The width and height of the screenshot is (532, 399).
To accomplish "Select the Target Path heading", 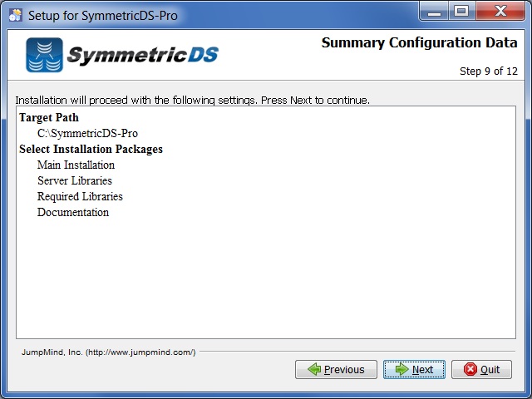I will click(x=49, y=117).
